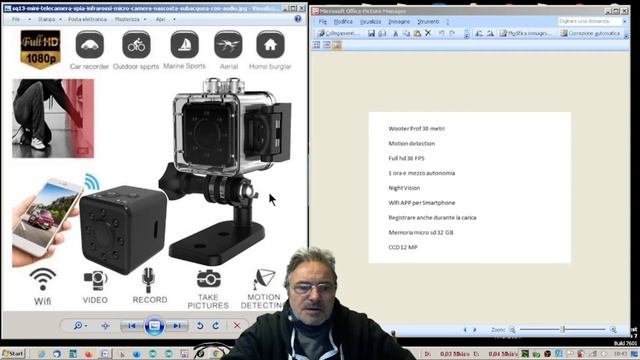This screenshot has height=360, width=640.
Task: Open the Strumenti menu in Picture Manager
Action: click(x=428, y=22)
